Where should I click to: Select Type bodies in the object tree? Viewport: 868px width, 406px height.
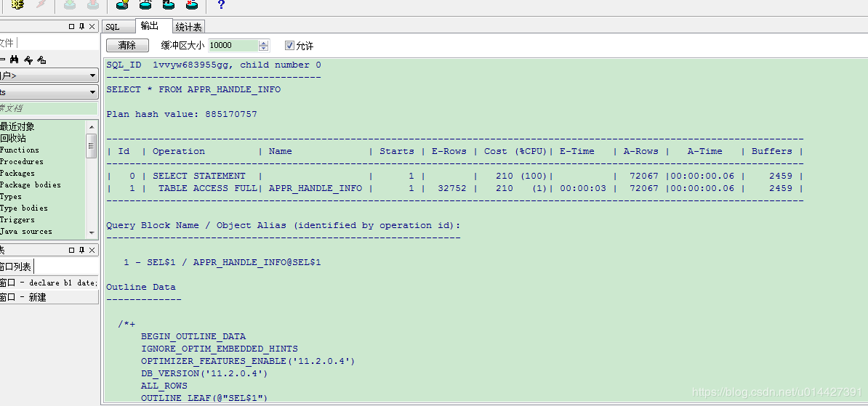click(24, 208)
